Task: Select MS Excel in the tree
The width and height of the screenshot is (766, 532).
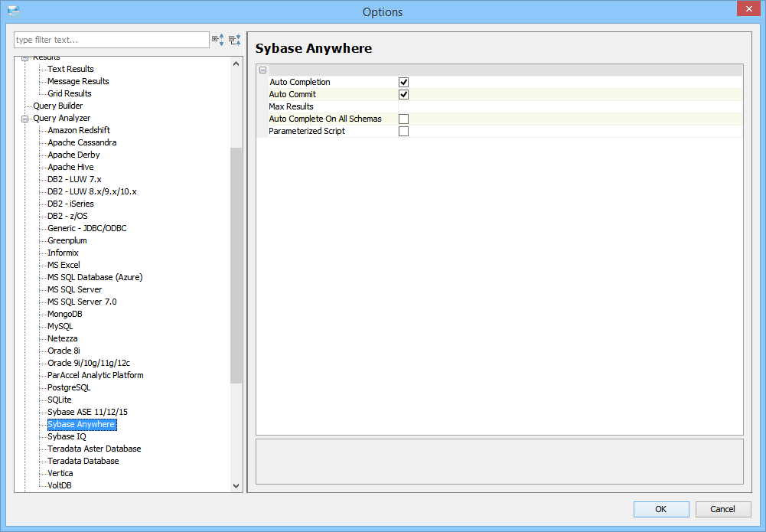Action: coord(64,265)
